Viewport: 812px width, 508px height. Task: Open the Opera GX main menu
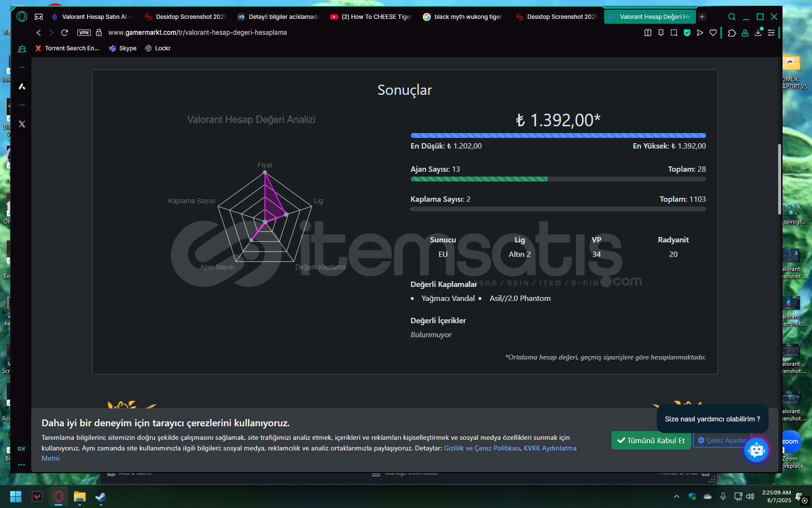[x=22, y=16]
